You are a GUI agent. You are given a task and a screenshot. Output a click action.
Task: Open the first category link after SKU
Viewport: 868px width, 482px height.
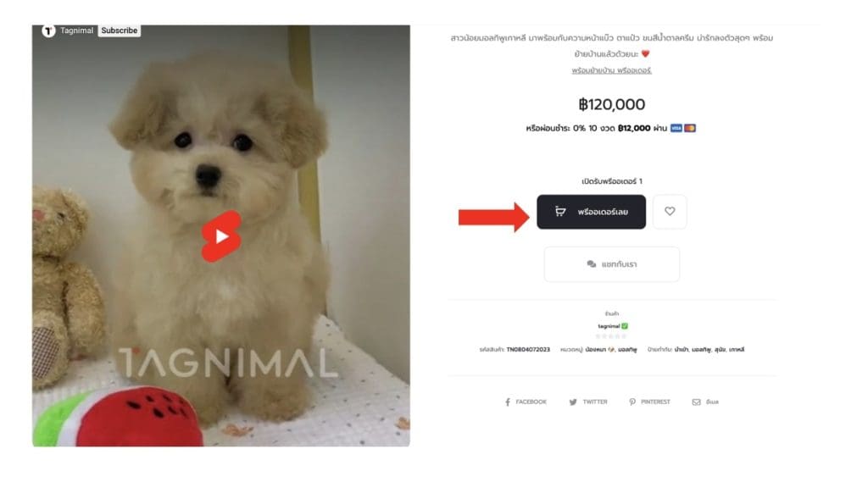600,350
